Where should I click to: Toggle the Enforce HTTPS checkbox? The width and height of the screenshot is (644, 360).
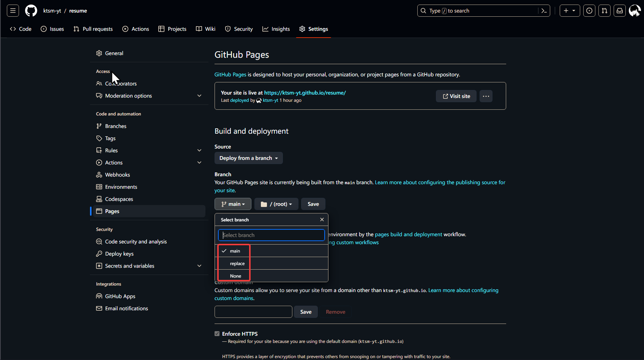click(217, 334)
